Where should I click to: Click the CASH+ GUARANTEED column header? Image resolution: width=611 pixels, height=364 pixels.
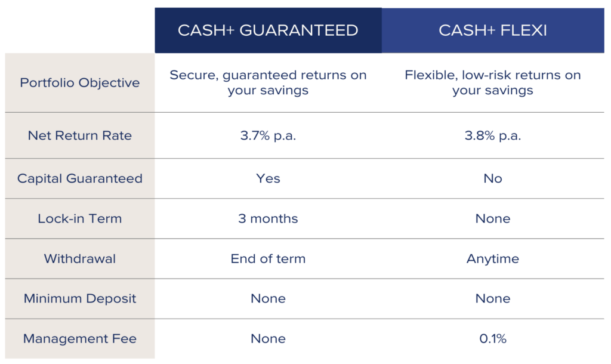268,30
